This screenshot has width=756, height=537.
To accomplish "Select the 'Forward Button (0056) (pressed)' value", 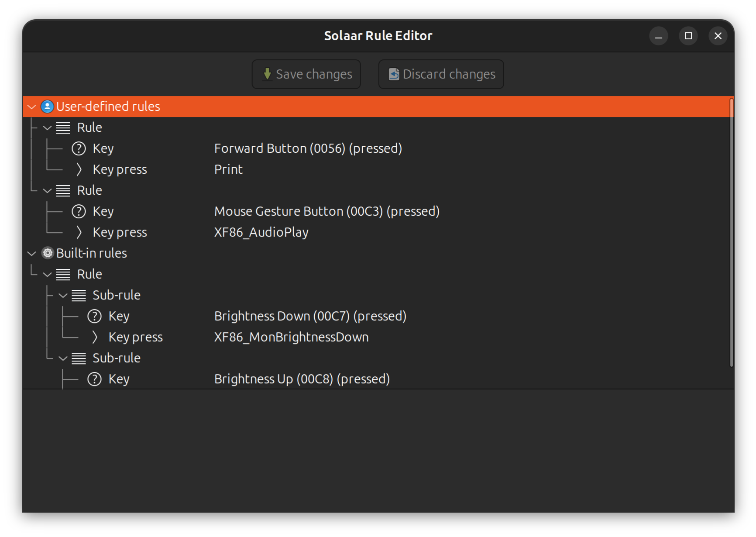I will [x=308, y=148].
